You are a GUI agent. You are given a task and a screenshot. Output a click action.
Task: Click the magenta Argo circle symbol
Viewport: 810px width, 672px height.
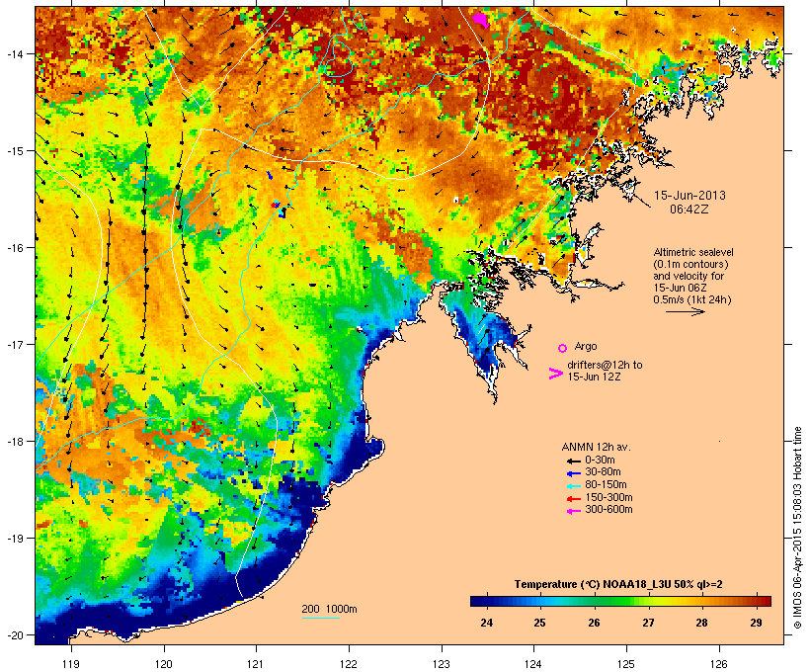pos(563,348)
